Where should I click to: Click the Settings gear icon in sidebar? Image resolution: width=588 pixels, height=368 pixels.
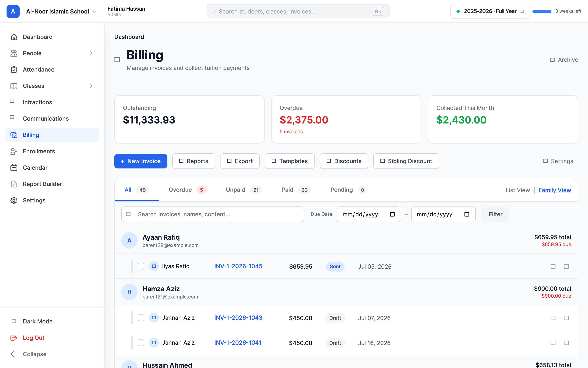point(14,200)
